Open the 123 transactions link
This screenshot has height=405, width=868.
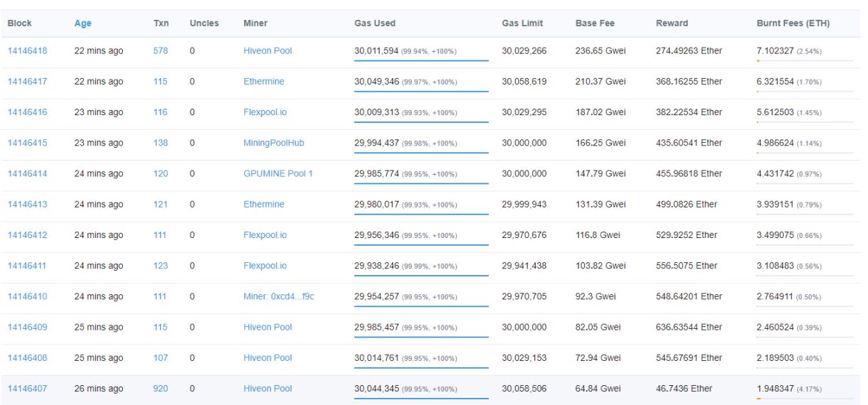[160, 266]
